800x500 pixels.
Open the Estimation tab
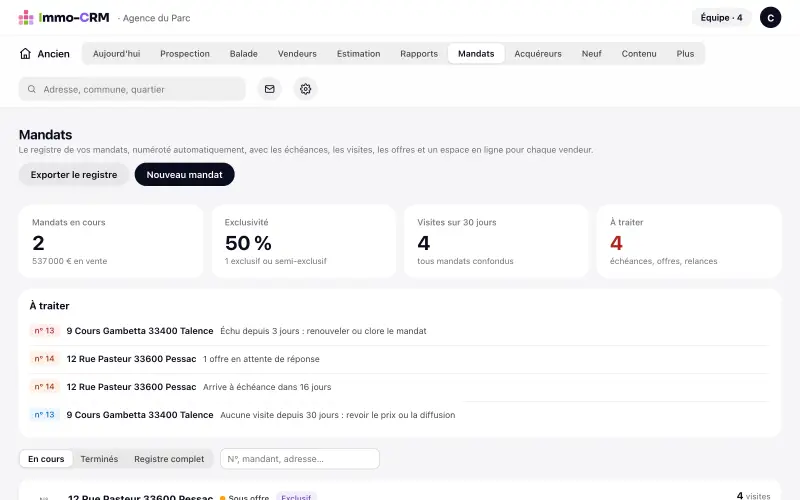coord(358,54)
